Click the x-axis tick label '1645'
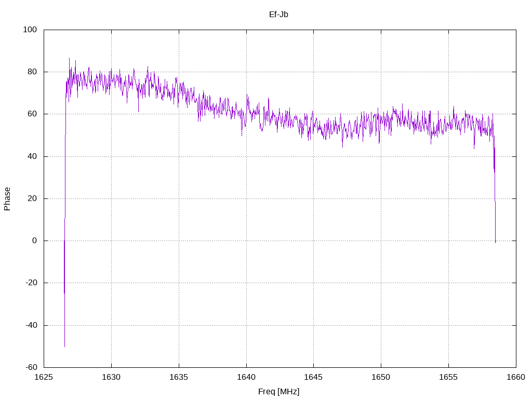 pos(313,377)
